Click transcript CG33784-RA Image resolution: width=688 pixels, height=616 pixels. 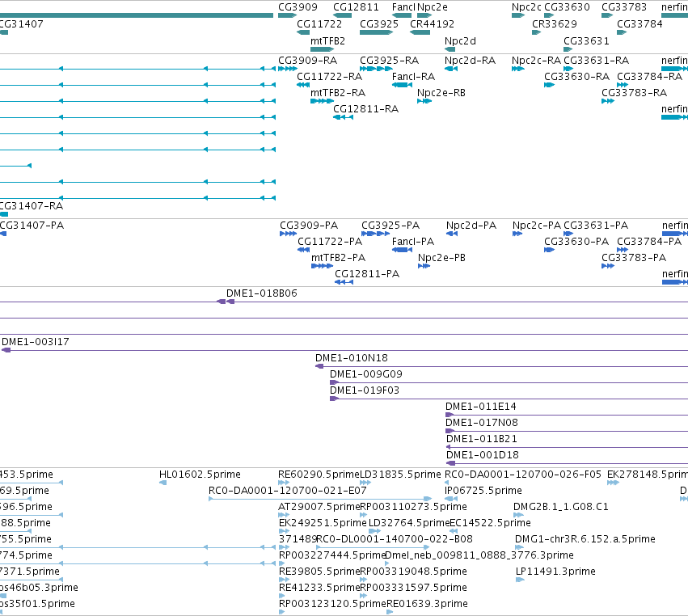click(649, 77)
